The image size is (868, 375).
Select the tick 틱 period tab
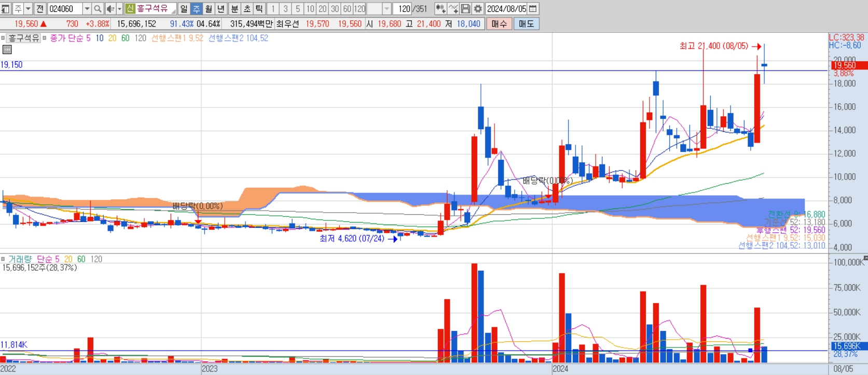click(259, 9)
